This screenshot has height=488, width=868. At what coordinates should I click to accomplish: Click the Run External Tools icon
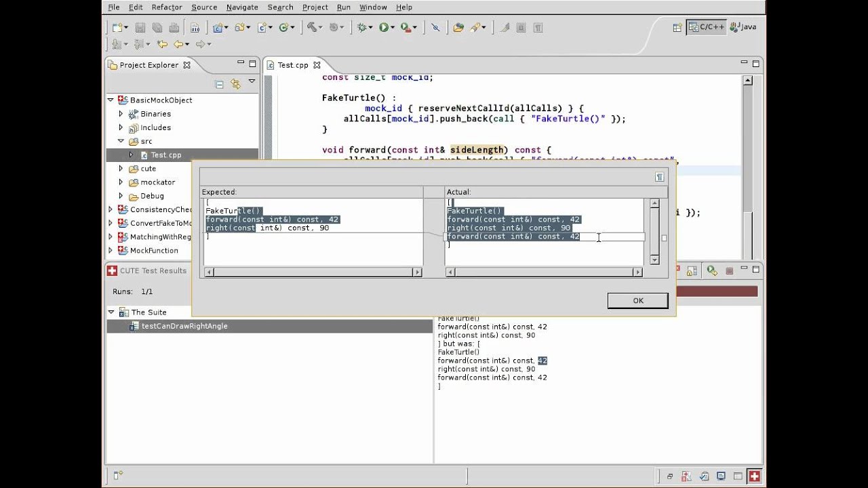pos(406,27)
